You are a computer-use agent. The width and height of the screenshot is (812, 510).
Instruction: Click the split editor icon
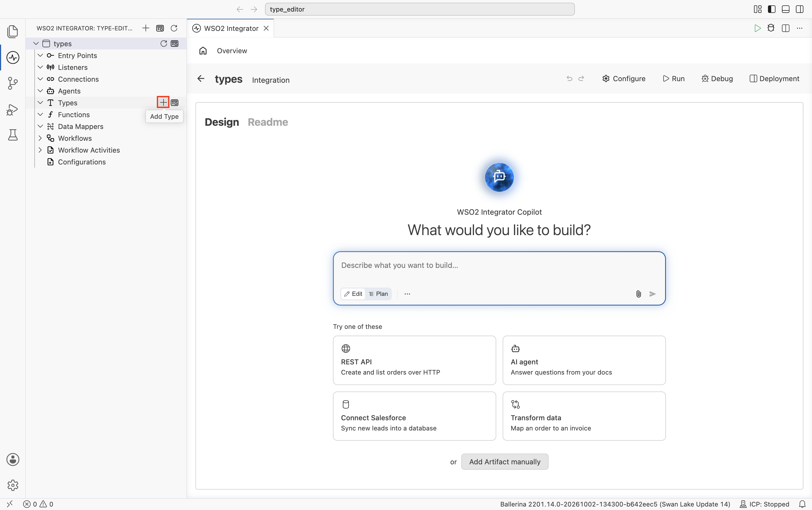786,28
